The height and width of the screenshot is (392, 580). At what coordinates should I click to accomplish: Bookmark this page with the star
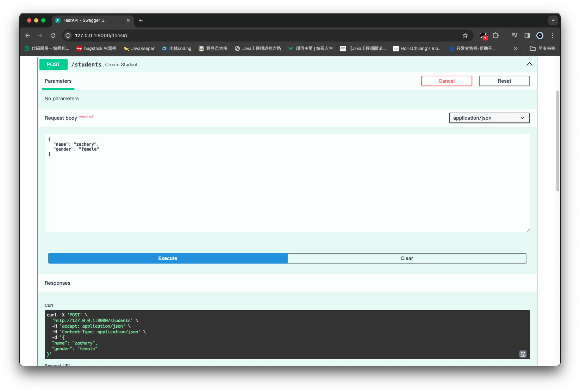[x=465, y=36]
